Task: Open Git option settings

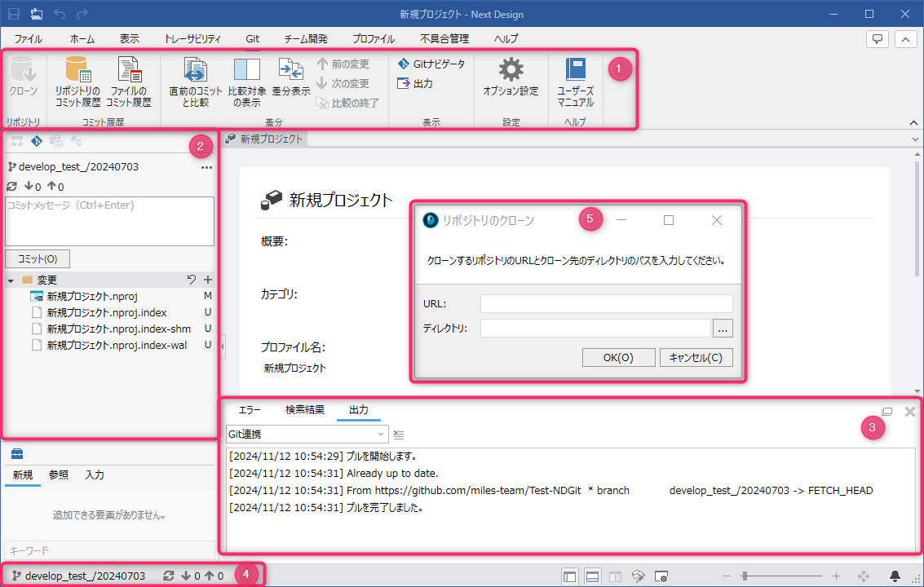Action: click(511, 76)
